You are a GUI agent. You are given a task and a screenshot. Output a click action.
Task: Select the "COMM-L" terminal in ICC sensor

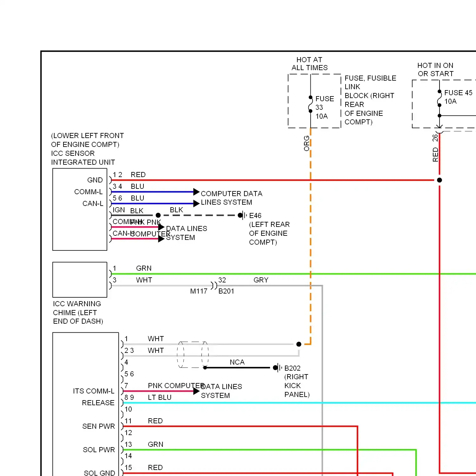(x=88, y=192)
